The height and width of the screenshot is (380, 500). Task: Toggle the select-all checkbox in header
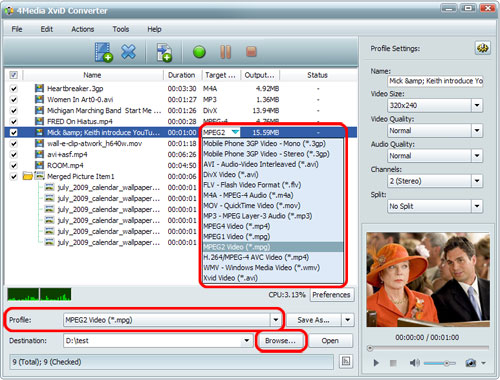13,75
